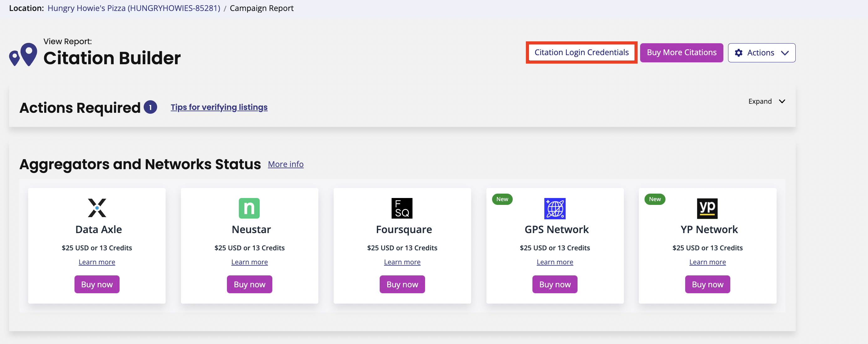
Task: Buy now for YP Network
Action: 707,284
